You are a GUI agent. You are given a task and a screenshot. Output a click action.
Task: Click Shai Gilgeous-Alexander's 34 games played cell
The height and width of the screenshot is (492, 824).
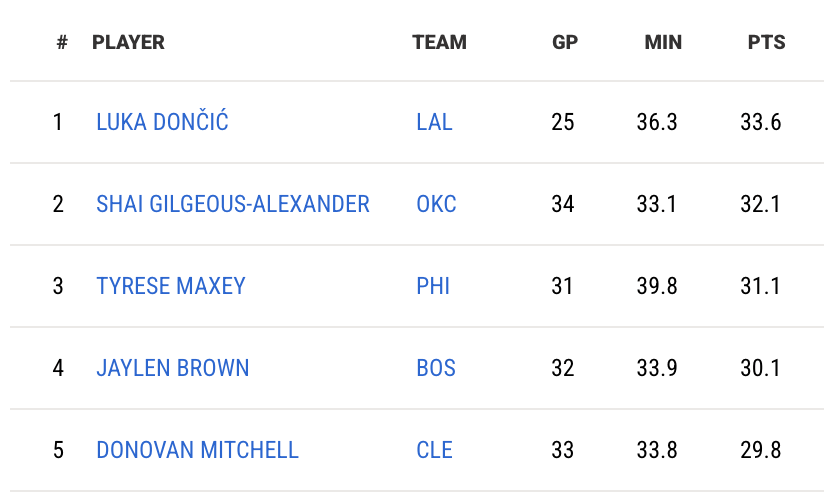pos(563,204)
